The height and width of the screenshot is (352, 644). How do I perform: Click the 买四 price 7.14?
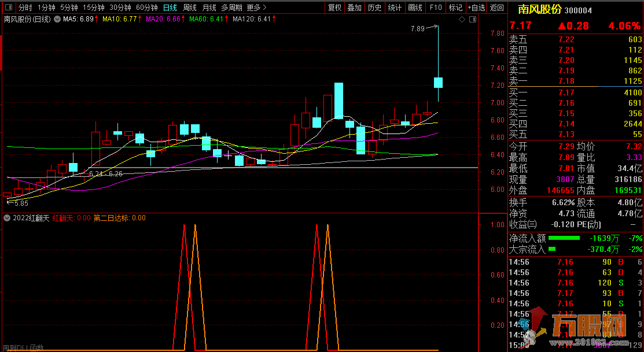[566, 124]
